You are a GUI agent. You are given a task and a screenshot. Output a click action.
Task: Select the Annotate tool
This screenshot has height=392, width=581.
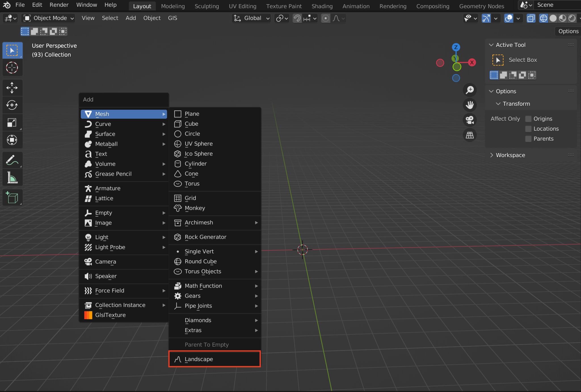tap(12, 160)
